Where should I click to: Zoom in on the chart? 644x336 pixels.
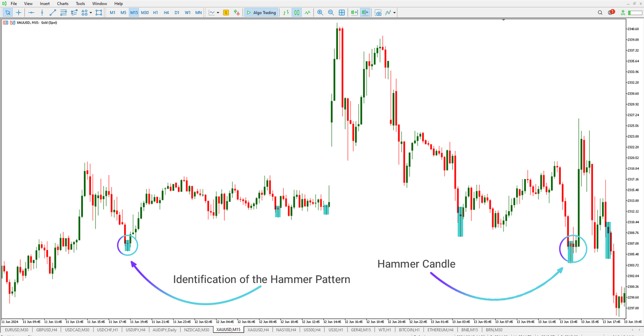coord(320,12)
